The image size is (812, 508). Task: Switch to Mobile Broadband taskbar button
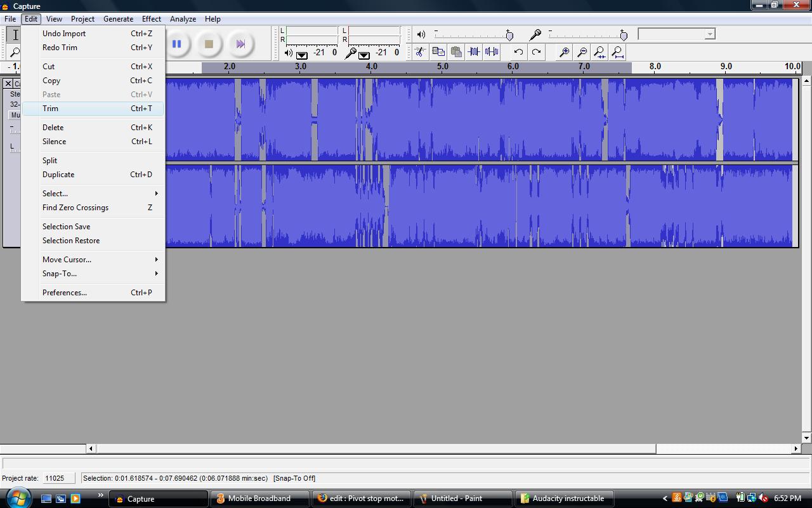pos(259,498)
